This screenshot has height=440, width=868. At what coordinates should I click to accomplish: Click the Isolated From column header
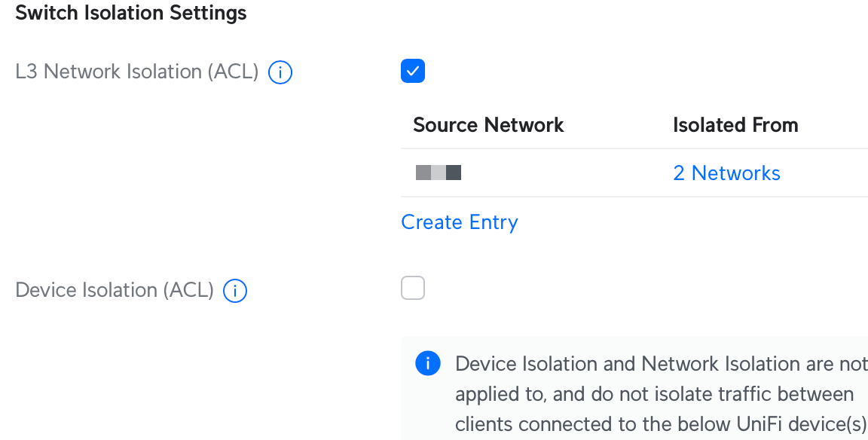(735, 124)
